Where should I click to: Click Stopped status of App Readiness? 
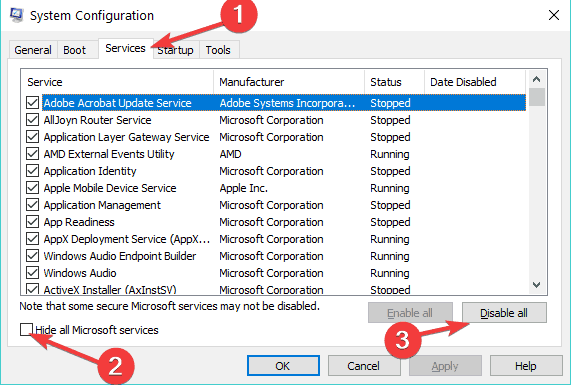(x=390, y=222)
